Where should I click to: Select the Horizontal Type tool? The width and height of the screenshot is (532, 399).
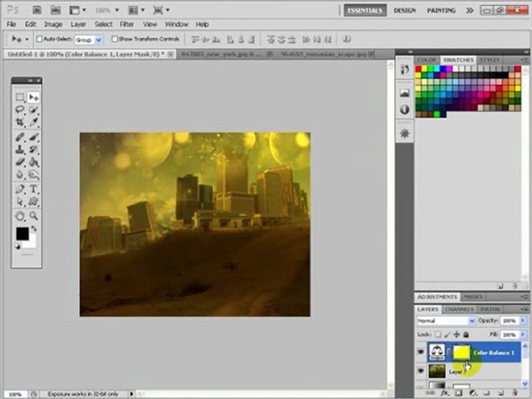33,189
